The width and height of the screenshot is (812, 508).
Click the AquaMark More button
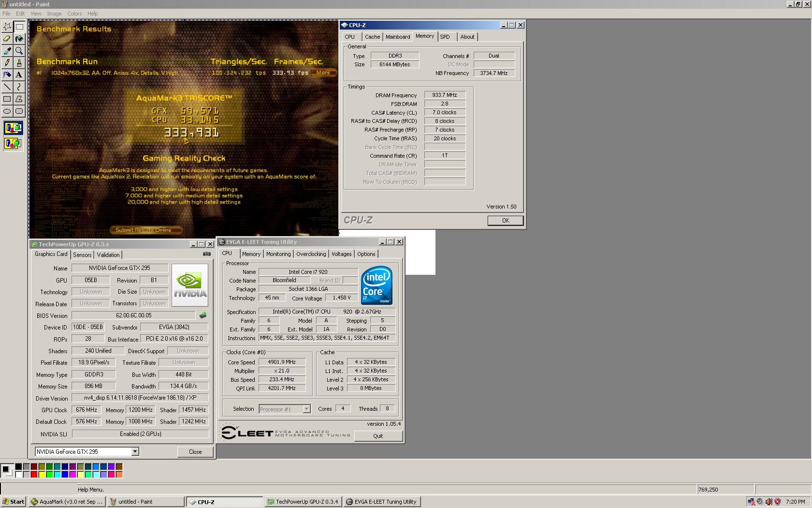coord(323,73)
